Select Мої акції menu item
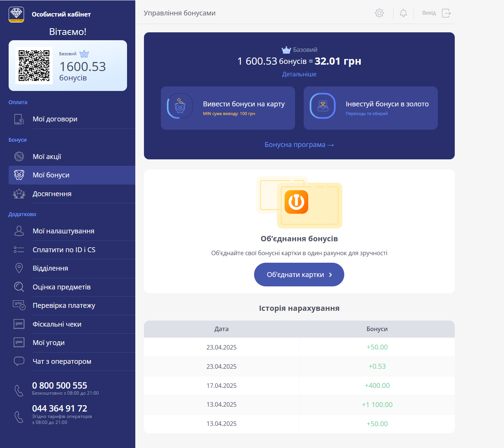Viewport: 504px width, 448px height. 47,157
